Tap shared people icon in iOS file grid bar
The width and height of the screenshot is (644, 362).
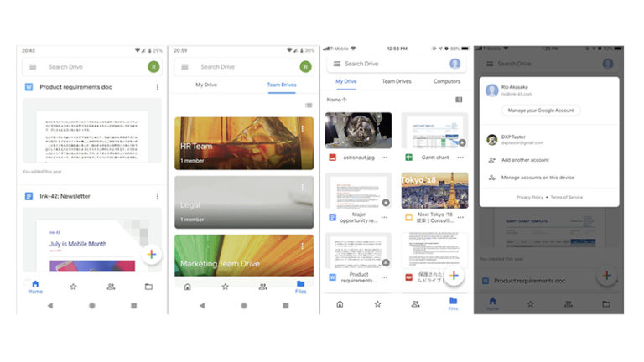[x=415, y=303]
